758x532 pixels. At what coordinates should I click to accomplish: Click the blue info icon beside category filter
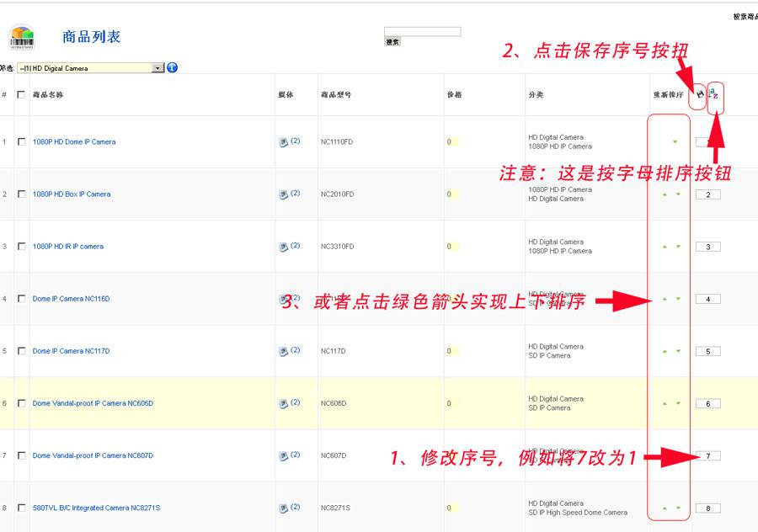(172, 67)
